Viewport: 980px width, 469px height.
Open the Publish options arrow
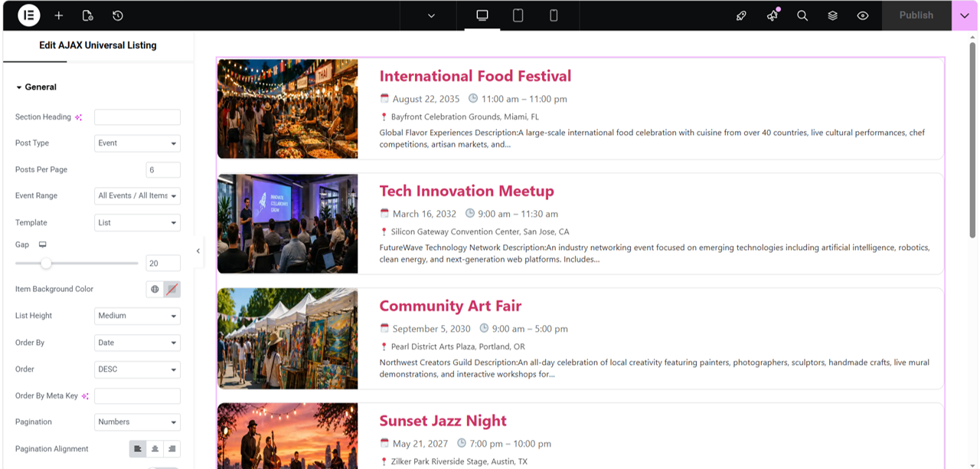click(x=965, y=15)
